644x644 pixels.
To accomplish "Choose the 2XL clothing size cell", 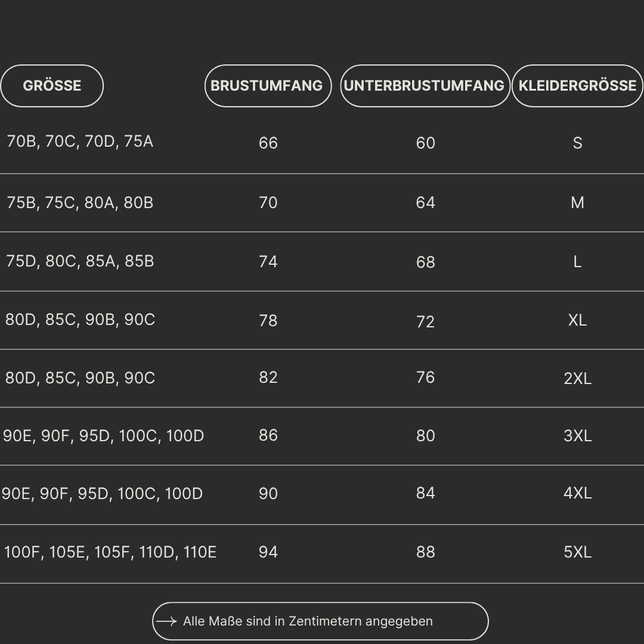I will tap(577, 378).
